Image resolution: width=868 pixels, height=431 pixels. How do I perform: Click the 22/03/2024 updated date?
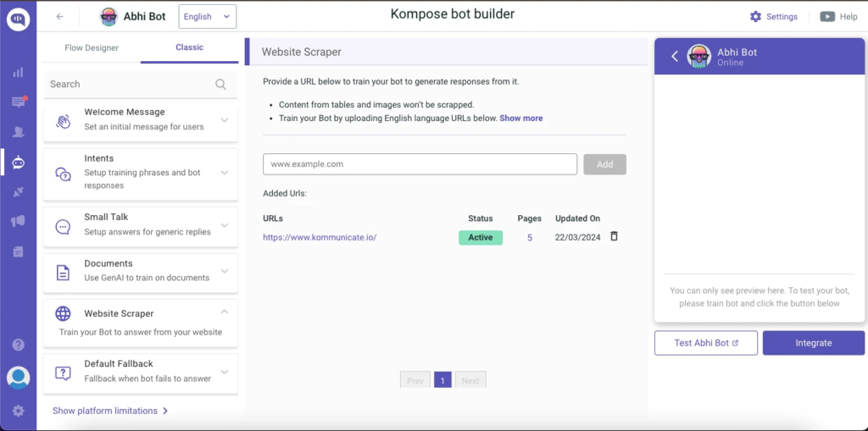point(578,238)
